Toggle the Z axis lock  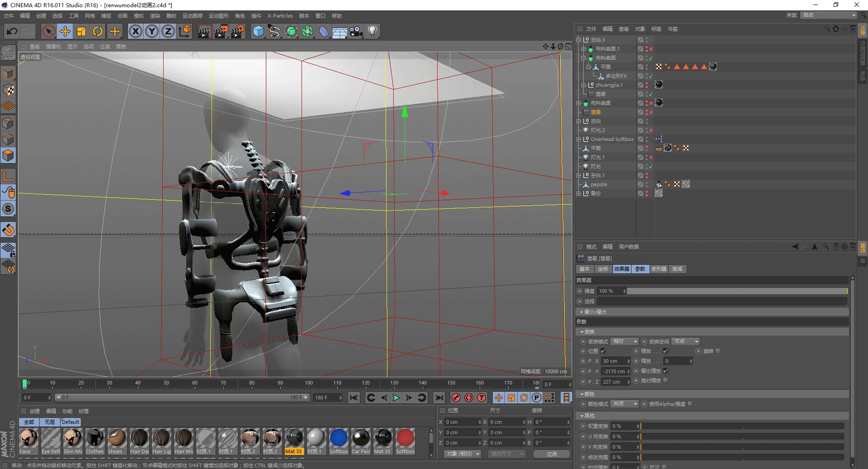168,31
